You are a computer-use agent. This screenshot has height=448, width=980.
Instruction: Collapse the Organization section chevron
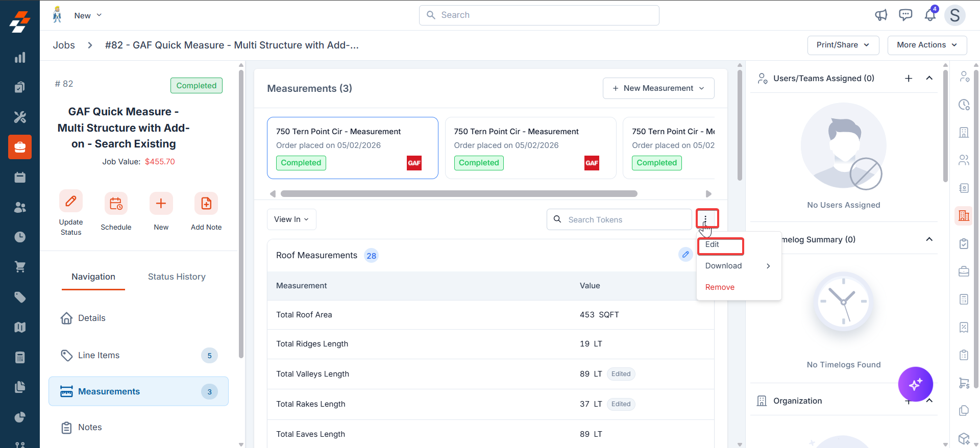[x=929, y=401]
